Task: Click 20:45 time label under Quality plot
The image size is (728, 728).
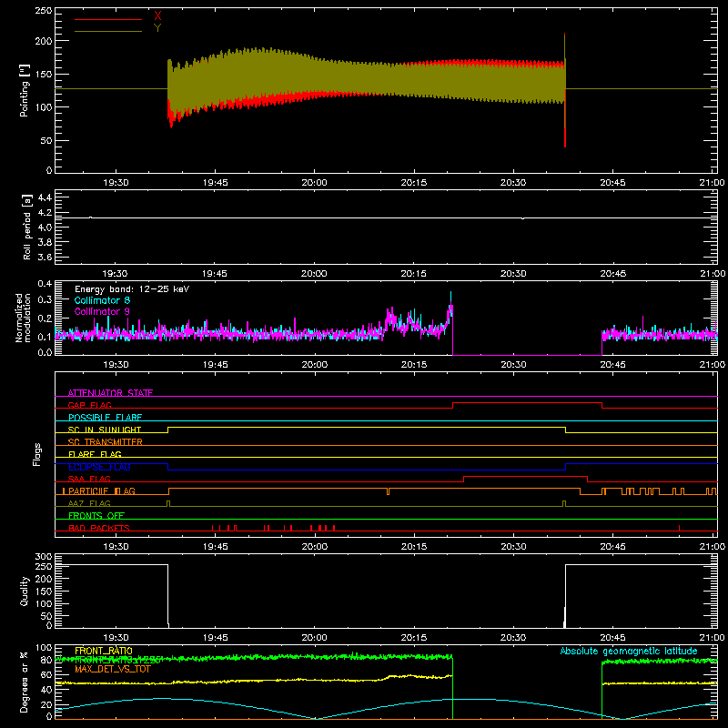Action: [612, 638]
